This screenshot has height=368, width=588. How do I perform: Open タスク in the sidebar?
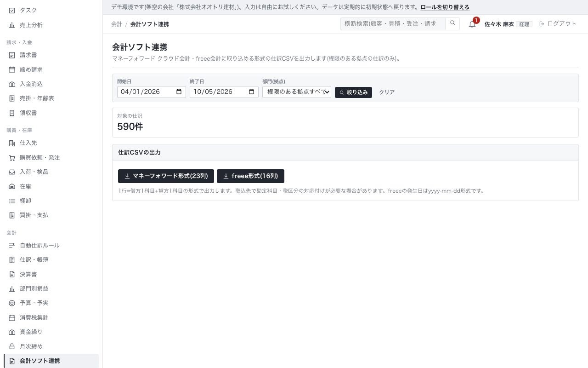click(x=51, y=10)
